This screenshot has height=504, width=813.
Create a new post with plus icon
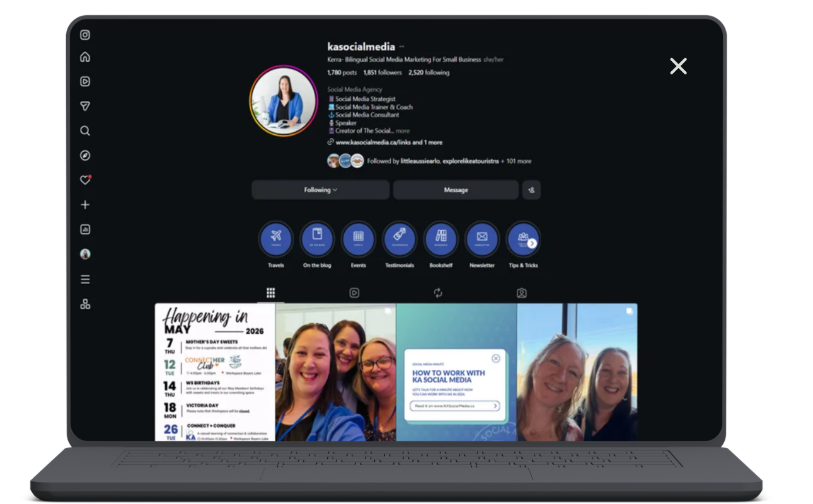(x=85, y=205)
